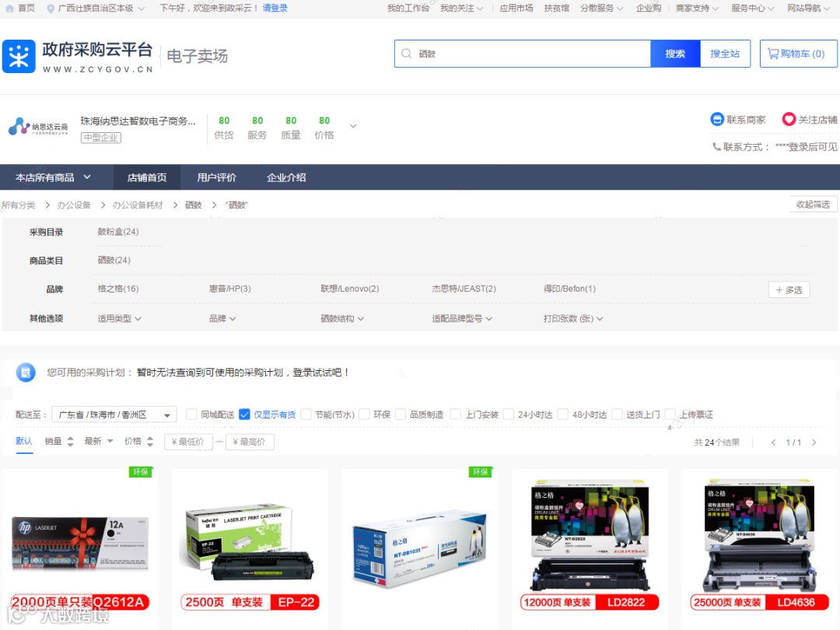
Task: Tick the 品质制造 checkbox
Action: [x=401, y=414]
